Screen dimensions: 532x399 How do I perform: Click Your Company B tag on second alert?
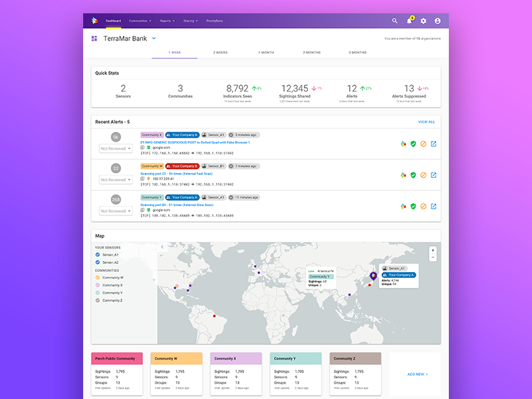(182, 166)
